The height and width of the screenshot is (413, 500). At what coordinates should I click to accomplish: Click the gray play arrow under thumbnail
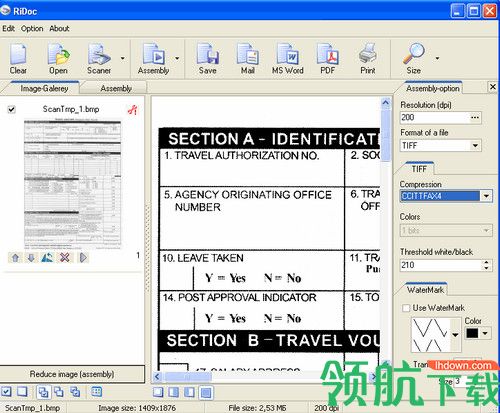click(83, 258)
